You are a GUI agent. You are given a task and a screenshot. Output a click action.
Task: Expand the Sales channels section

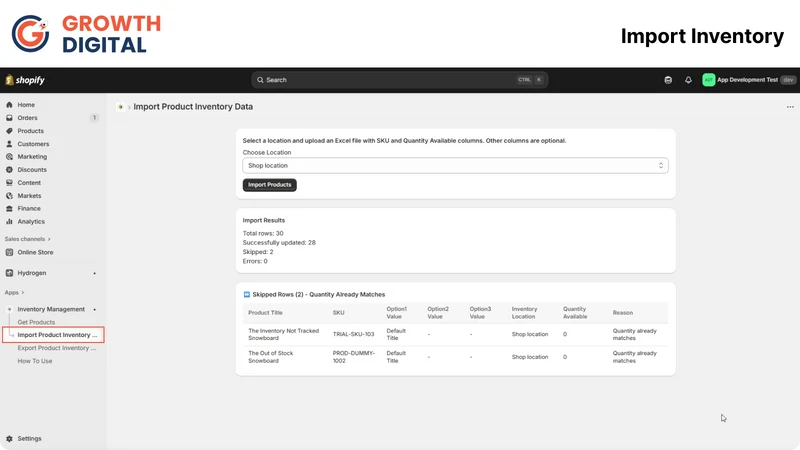pos(28,239)
